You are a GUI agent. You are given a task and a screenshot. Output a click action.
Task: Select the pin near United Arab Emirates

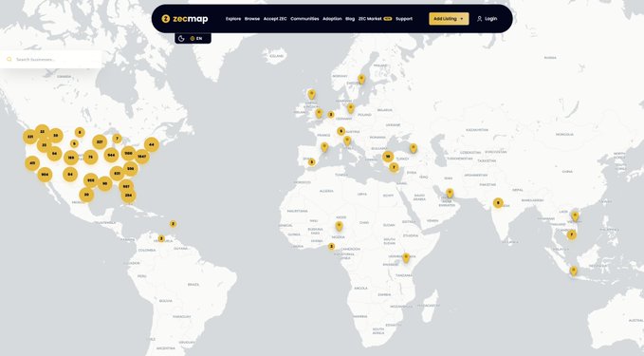tap(450, 193)
